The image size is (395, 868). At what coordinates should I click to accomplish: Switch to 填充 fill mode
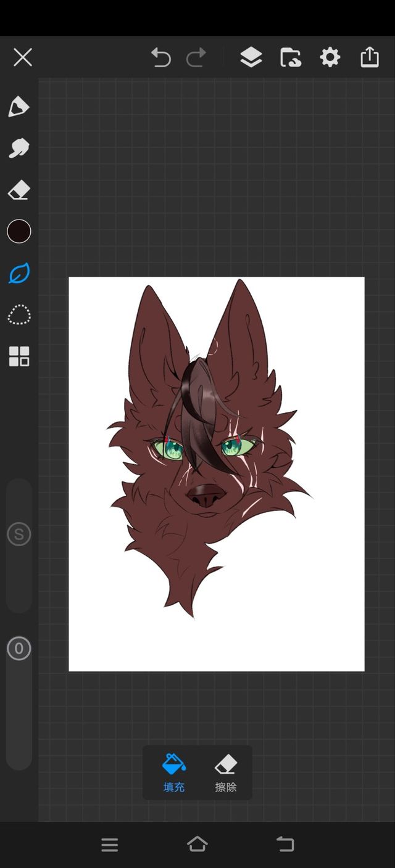tap(173, 772)
